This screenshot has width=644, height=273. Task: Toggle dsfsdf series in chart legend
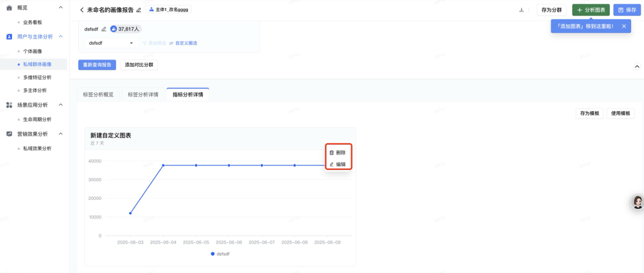(x=220, y=254)
